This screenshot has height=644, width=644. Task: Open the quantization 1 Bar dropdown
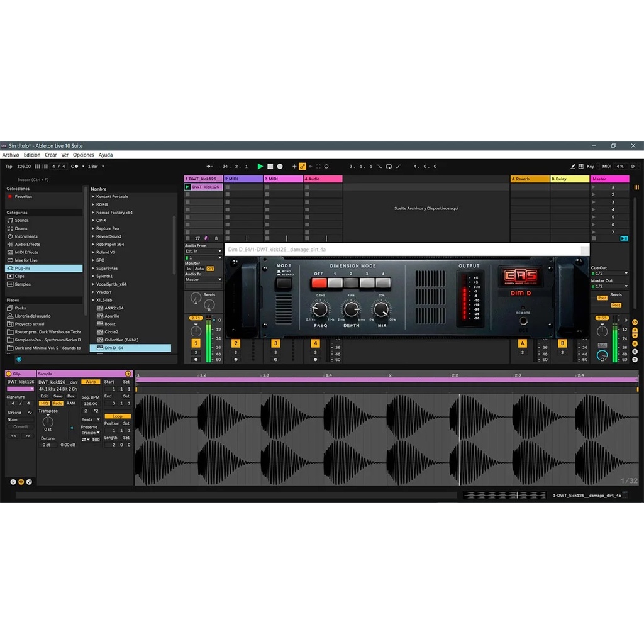[96, 166]
